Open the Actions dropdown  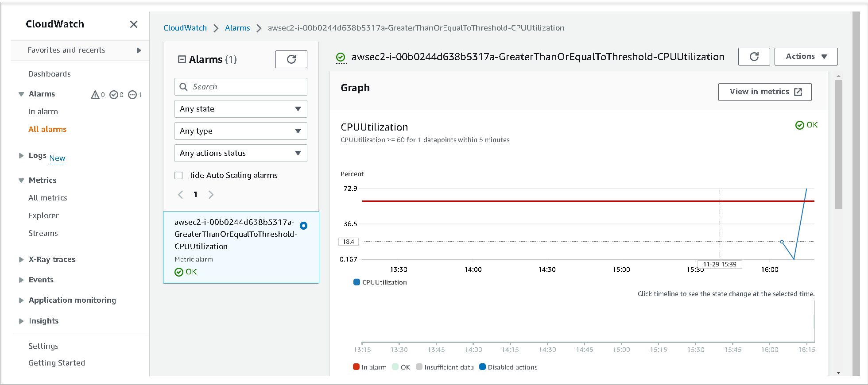(x=806, y=57)
